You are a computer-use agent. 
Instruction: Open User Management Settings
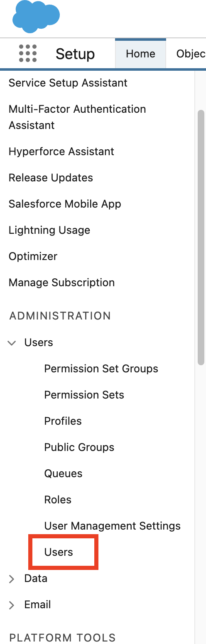click(x=113, y=526)
